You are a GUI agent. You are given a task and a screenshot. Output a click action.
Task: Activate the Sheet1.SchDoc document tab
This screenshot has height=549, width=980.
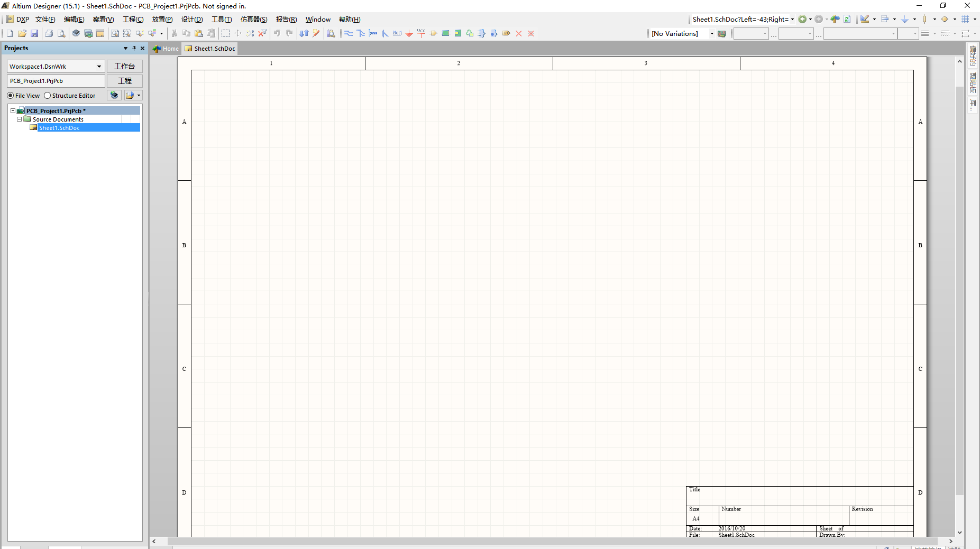tap(210, 49)
